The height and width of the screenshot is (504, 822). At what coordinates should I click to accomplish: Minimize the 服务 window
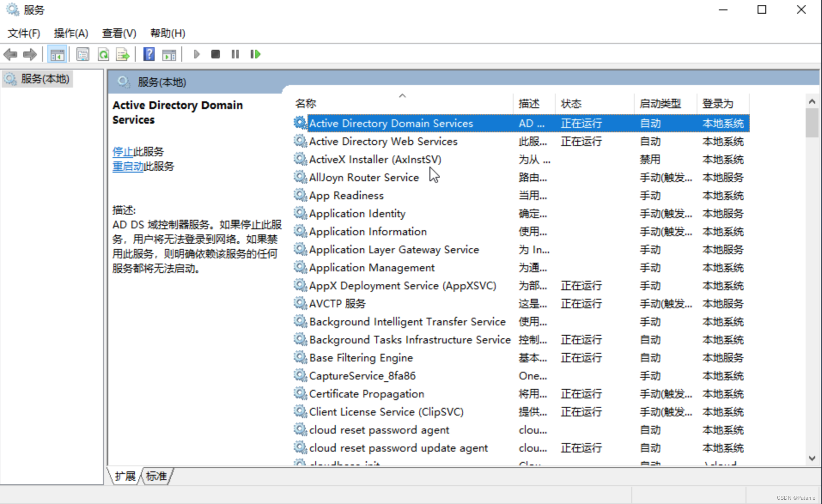(723, 9)
